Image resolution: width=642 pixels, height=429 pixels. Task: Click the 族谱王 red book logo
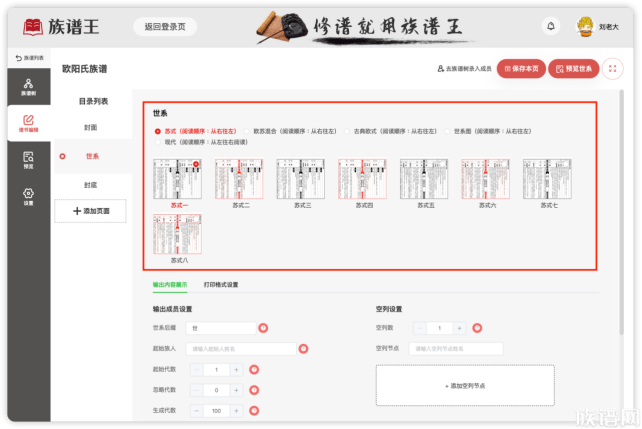tap(33, 27)
